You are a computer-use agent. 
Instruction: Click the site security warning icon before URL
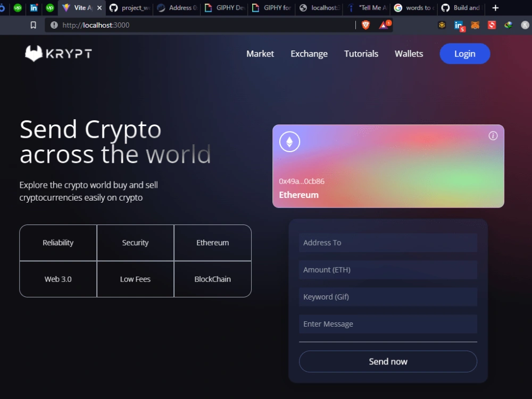(54, 25)
